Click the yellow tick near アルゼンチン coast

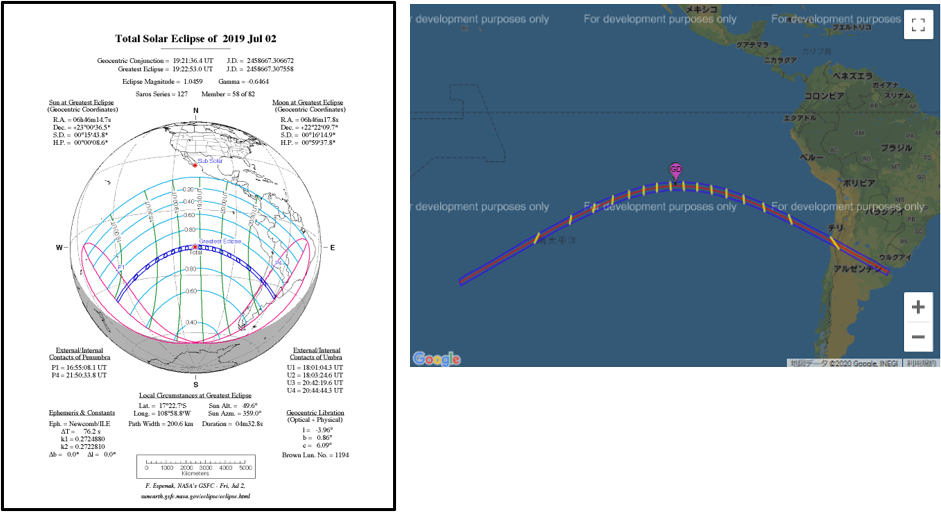click(x=834, y=242)
